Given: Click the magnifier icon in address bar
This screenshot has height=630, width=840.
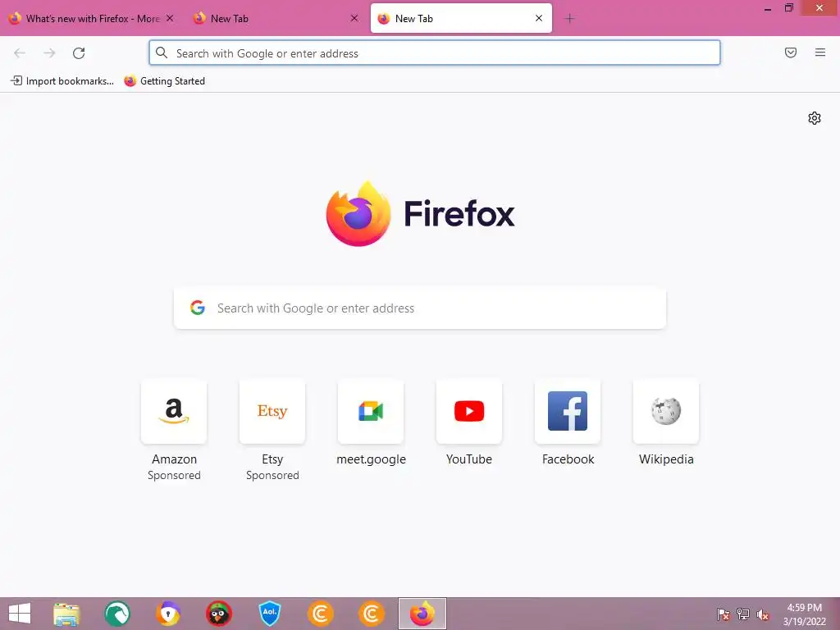Looking at the screenshot, I should (162, 52).
